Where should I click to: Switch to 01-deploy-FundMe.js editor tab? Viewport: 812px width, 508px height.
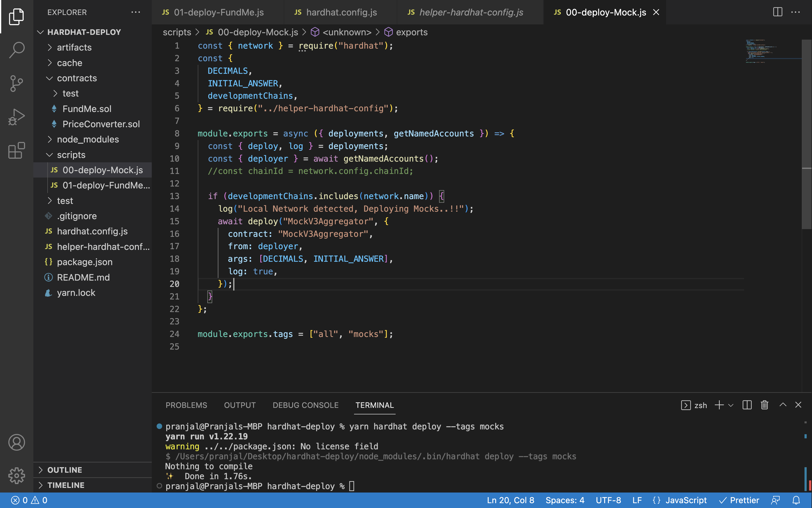(x=217, y=12)
